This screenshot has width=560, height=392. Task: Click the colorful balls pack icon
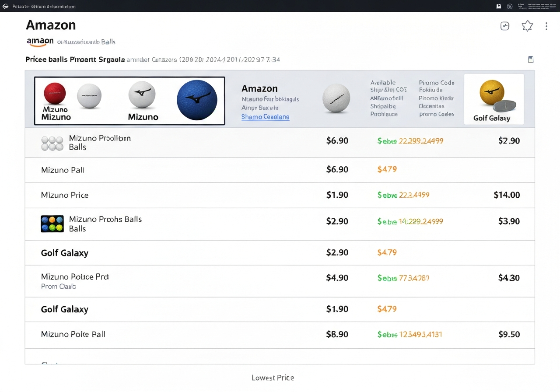pyautogui.click(x=52, y=224)
